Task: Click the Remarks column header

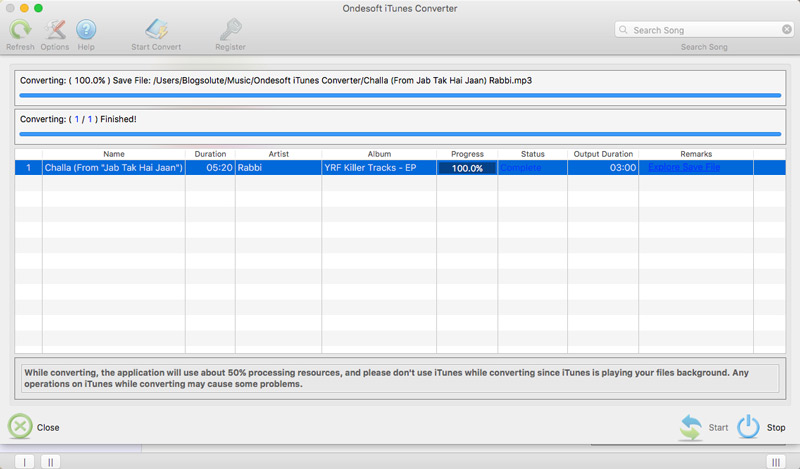Action: 696,154
